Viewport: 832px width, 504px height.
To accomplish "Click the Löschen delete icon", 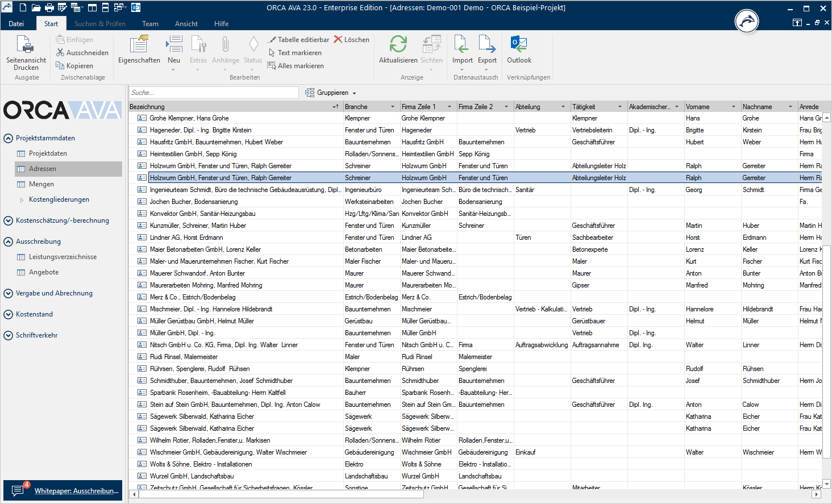I will 339,40.
